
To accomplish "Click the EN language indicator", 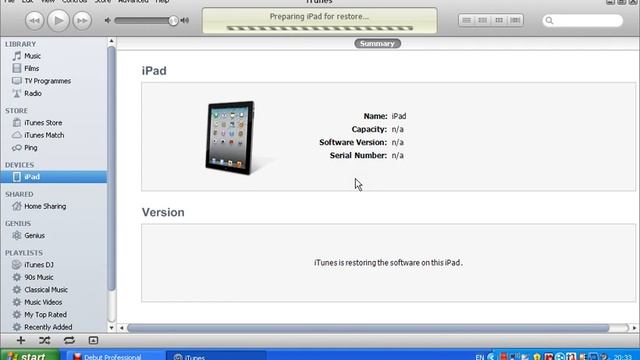I will pos(480,357).
